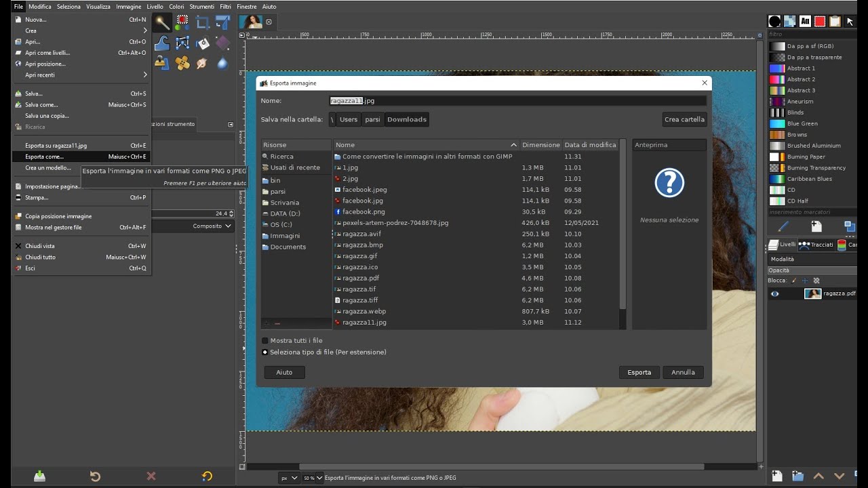
Task: Click the edit gradient pencil icon
Action: (x=783, y=226)
